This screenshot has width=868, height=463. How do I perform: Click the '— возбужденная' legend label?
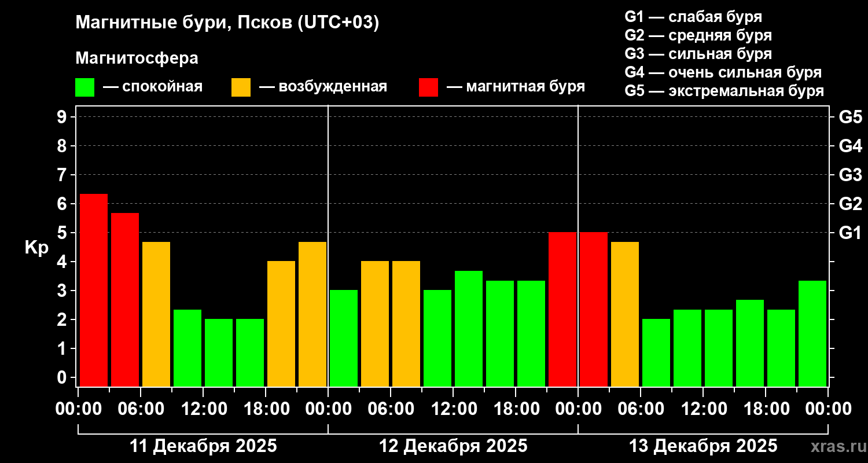pyautogui.click(x=323, y=87)
